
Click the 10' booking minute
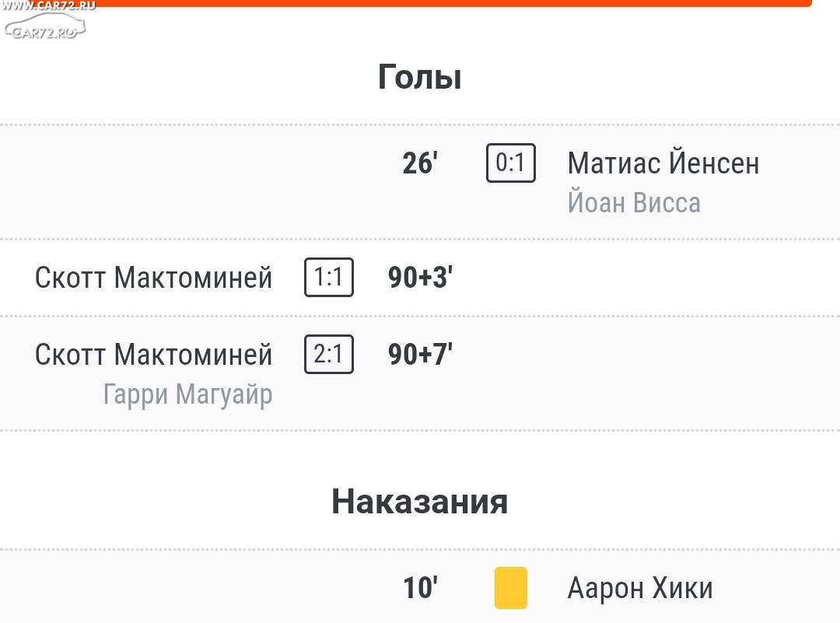coord(420,588)
